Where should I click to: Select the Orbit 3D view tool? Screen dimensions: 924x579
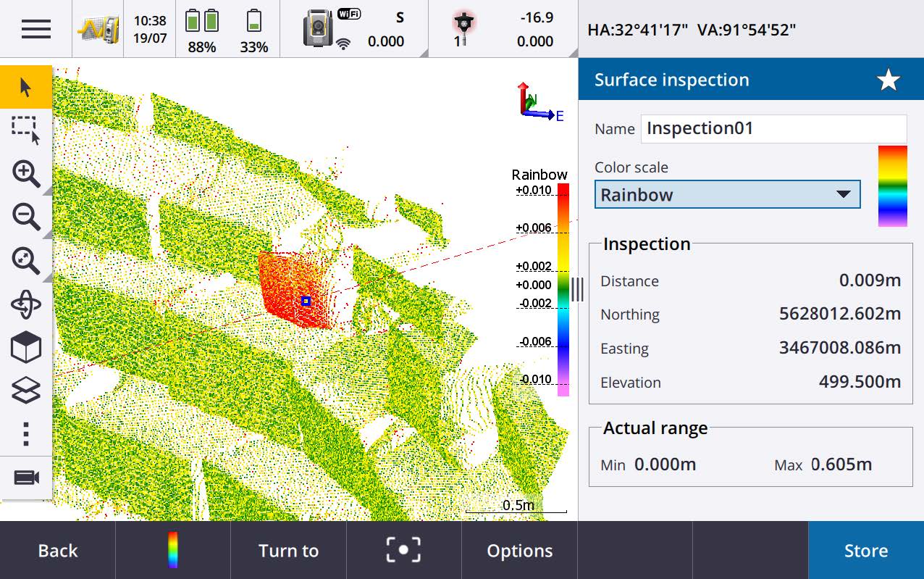(x=26, y=304)
